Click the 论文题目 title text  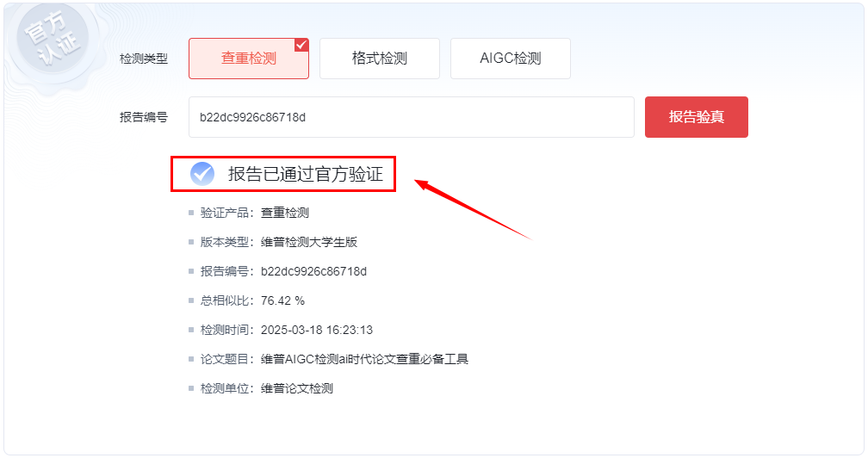(x=365, y=360)
